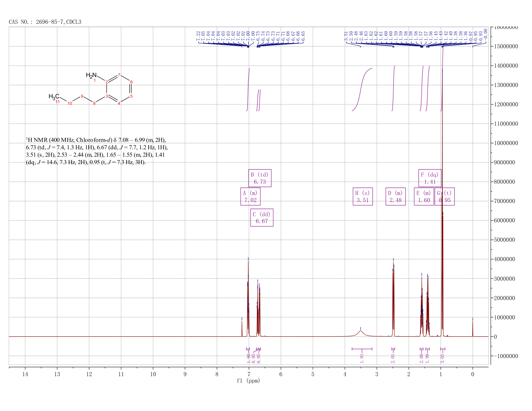
Task: Click the integral value 1.99 below the 1.41 peak
Action: tap(427, 358)
